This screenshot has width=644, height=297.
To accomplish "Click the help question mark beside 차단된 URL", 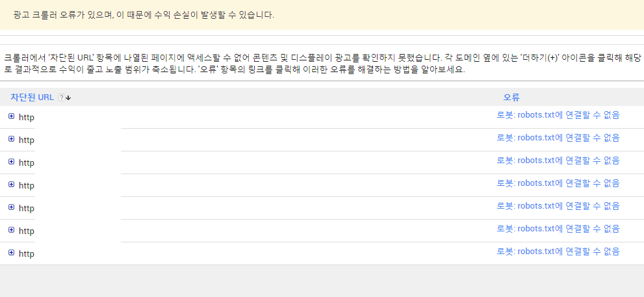I will pyautogui.click(x=61, y=97).
